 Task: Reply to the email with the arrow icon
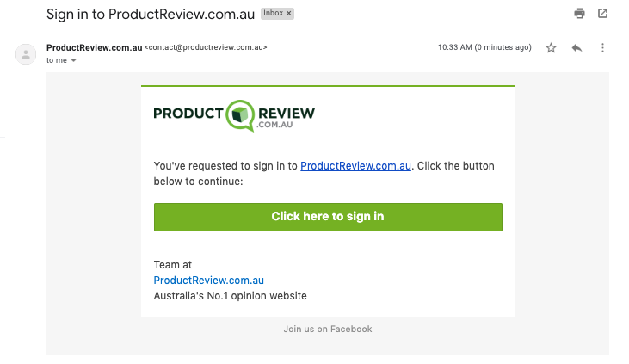577,48
